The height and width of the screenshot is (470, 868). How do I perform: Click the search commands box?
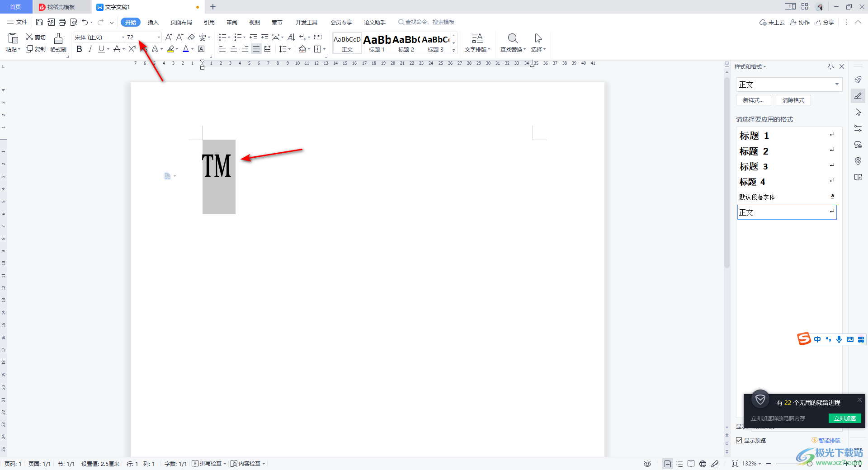[426, 22]
